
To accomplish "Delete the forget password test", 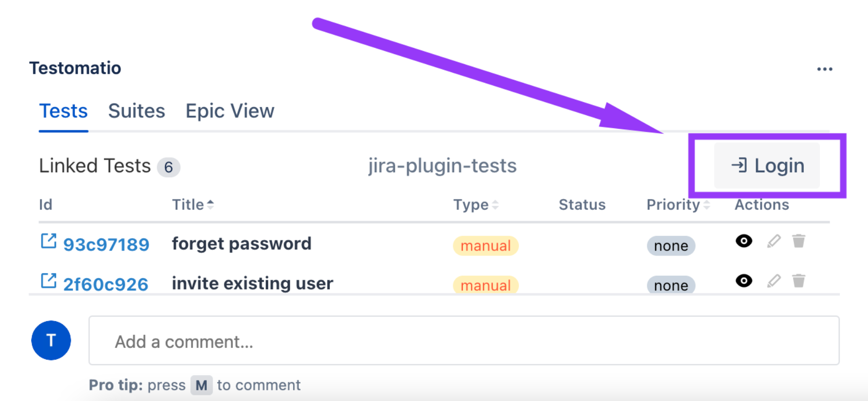I will 798,241.
